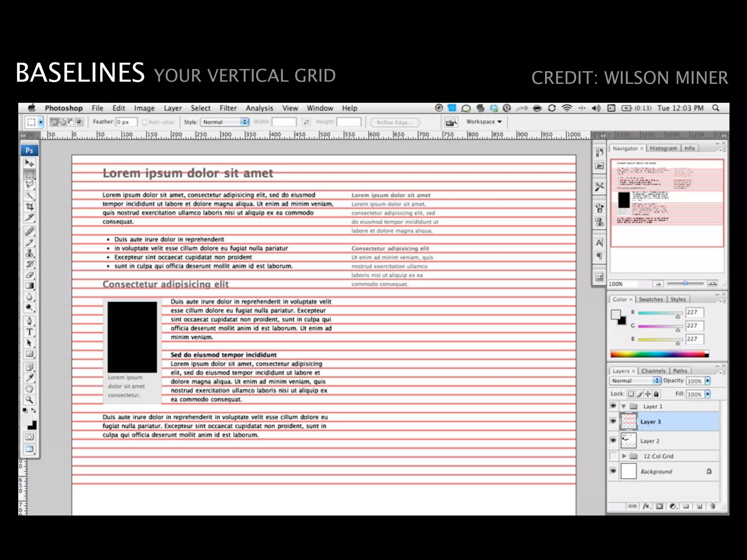Open the Workspace dropdown
This screenshot has width=747, height=560.
(484, 122)
